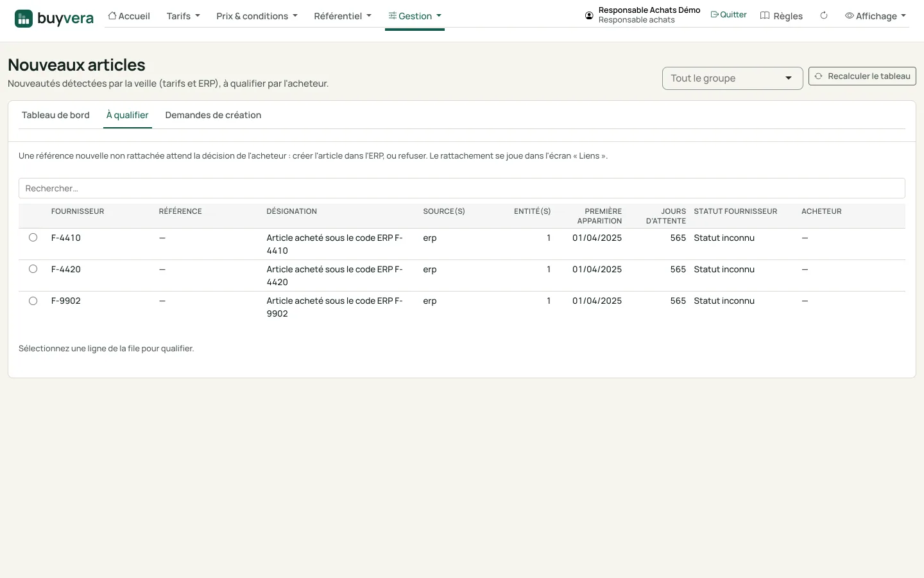Image resolution: width=924 pixels, height=578 pixels.
Task: Click the Quitter logout link
Action: click(x=728, y=15)
